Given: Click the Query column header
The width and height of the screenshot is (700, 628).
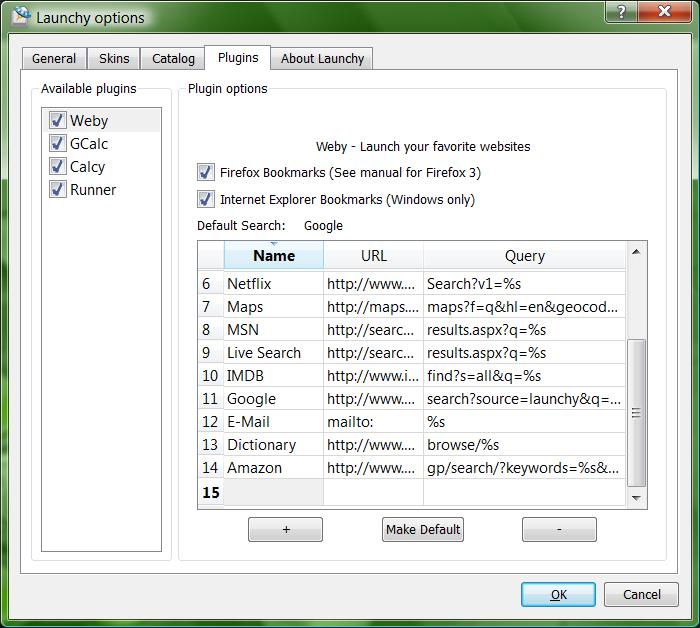Looking at the screenshot, I should 525,256.
